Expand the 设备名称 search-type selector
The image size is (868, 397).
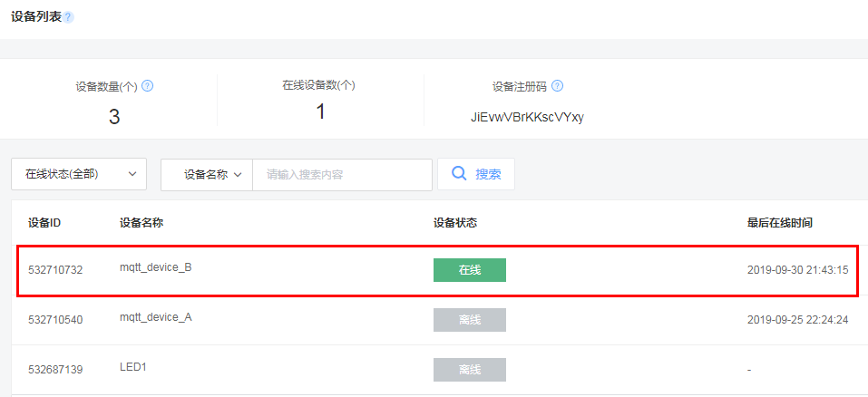pyautogui.click(x=207, y=175)
